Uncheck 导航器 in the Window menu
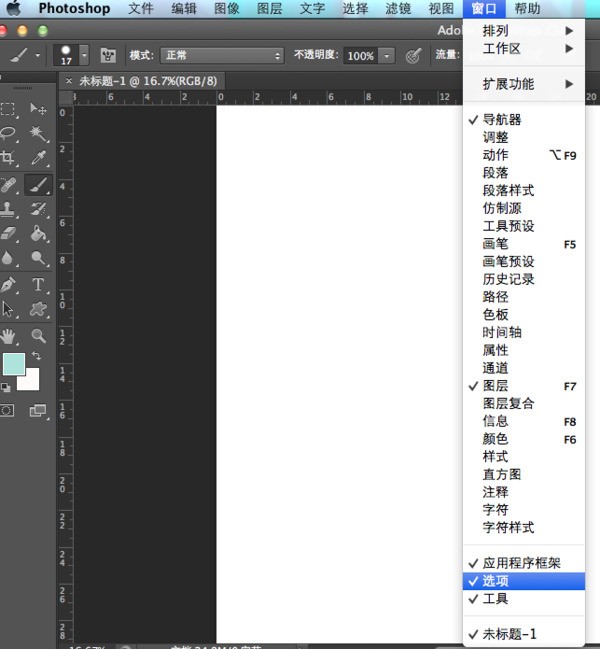The width and height of the screenshot is (600, 649). click(x=501, y=120)
